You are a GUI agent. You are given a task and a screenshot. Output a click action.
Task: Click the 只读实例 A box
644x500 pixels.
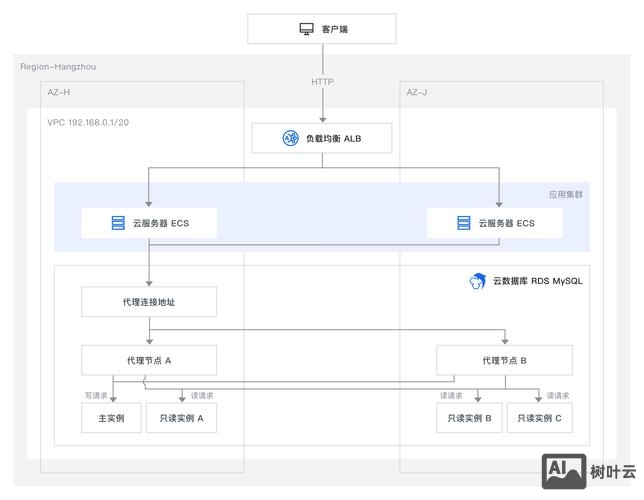click(x=180, y=418)
